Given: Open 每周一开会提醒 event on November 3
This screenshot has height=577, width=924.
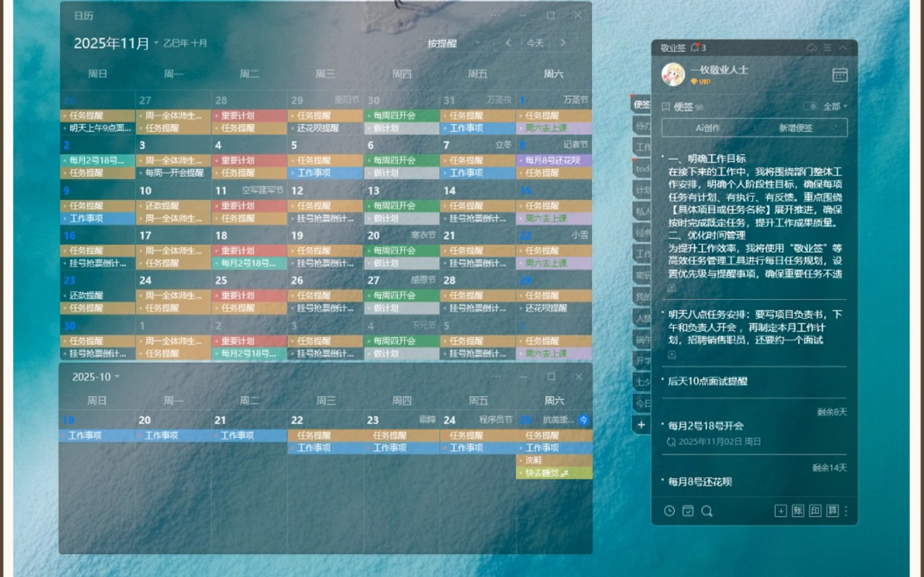Looking at the screenshot, I should [x=173, y=173].
